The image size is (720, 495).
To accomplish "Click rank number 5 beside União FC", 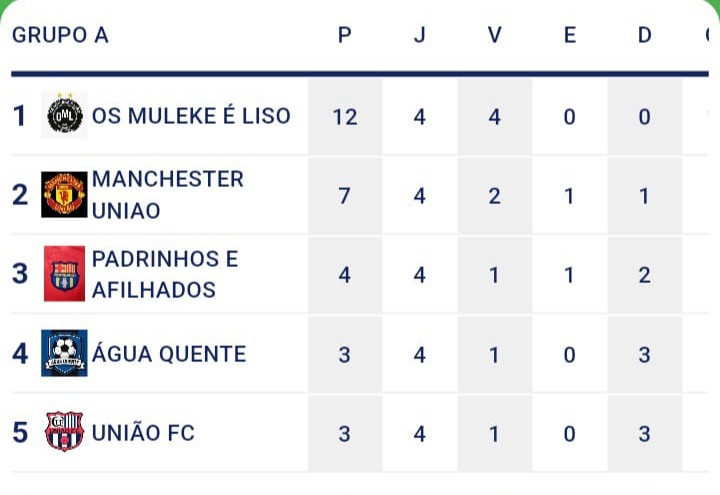I will click(x=20, y=432).
